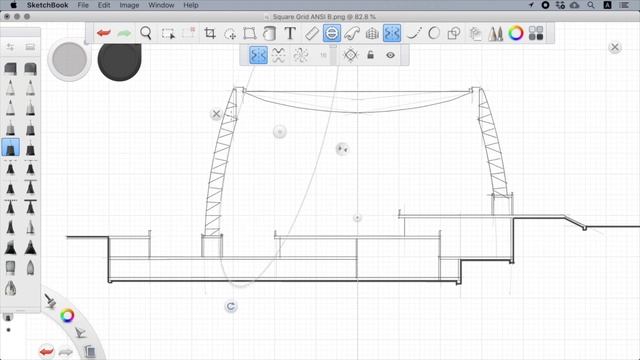Click lagoon undo red arrow
The height and width of the screenshot is (360, 640).
[47, 351]
